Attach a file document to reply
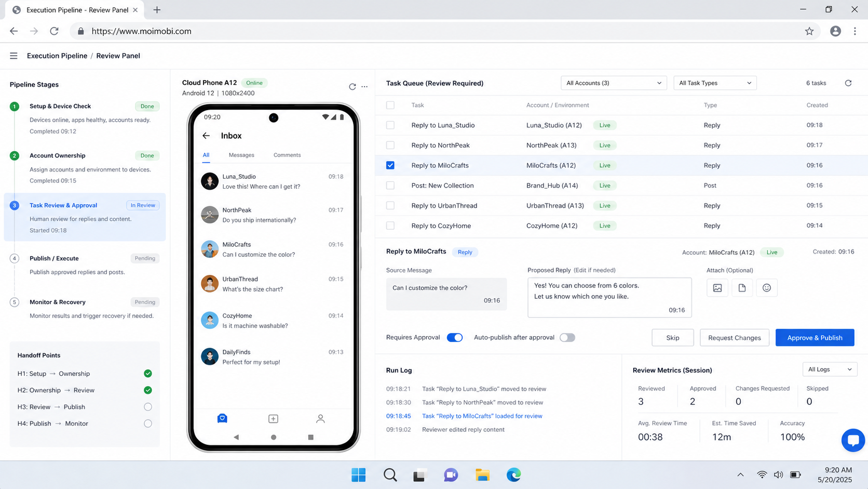868x489 pixels. [742, 288]
